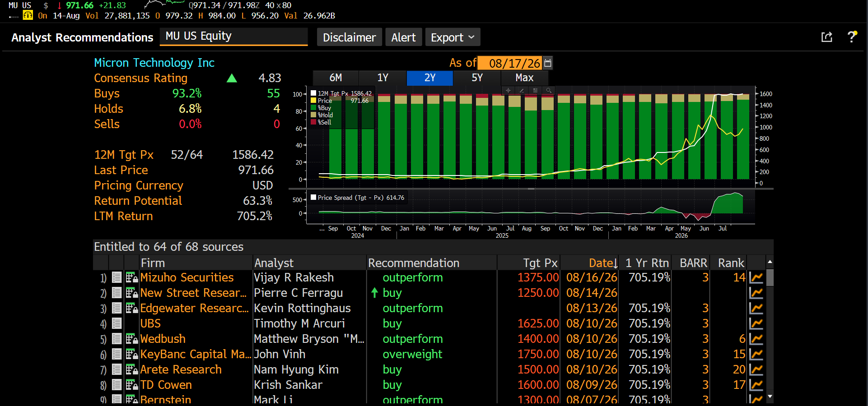The width and height of the screenshot is (868, 406).
Task: Open the history chart icon for KeyBanc row
Action: click(756, 354)
